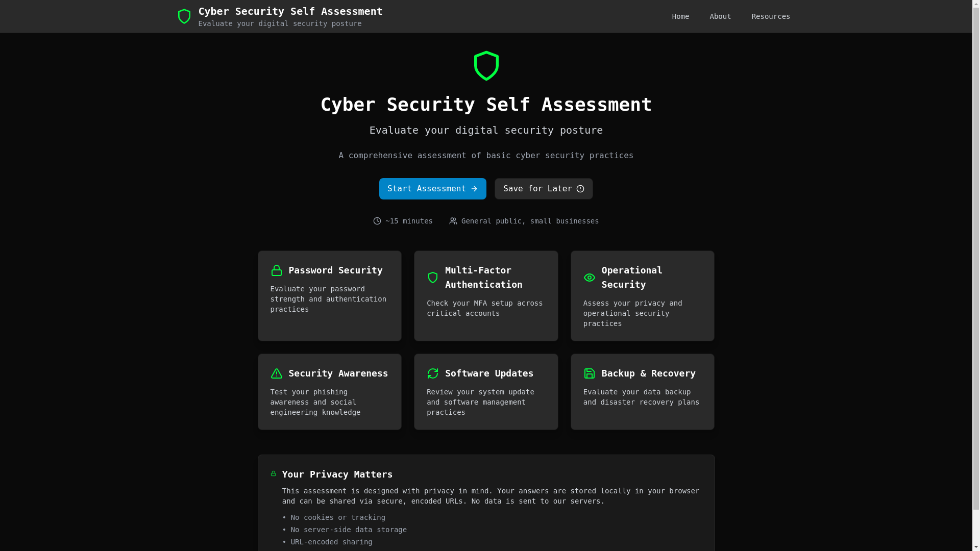Click the Your Privacy Matters heading
This screenshot has height=551, width=980.
tap(337, 474)
